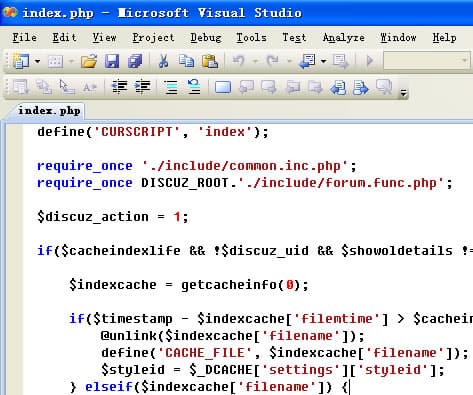
Task: Click the Increase Line Indent icon
Action: coord(142,87)
